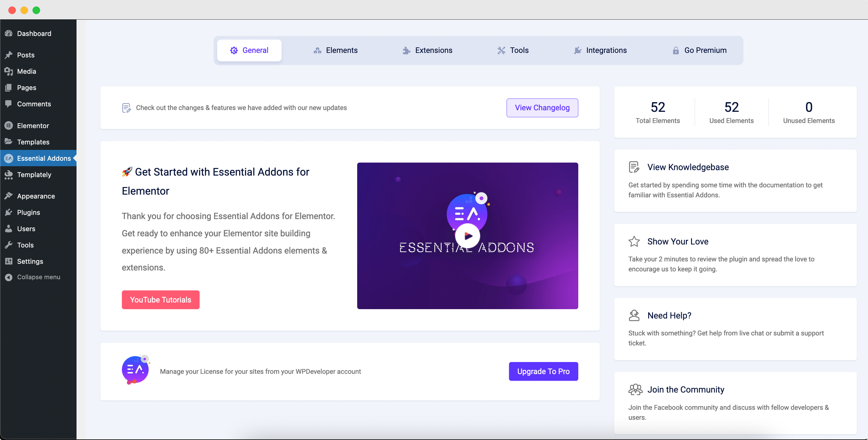
Task: Click the gear icon on General tab
Action: point(234,50)
